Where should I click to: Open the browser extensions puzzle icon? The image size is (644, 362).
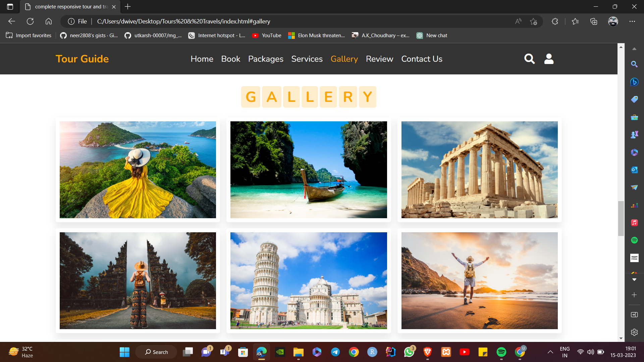coord(555,21)
